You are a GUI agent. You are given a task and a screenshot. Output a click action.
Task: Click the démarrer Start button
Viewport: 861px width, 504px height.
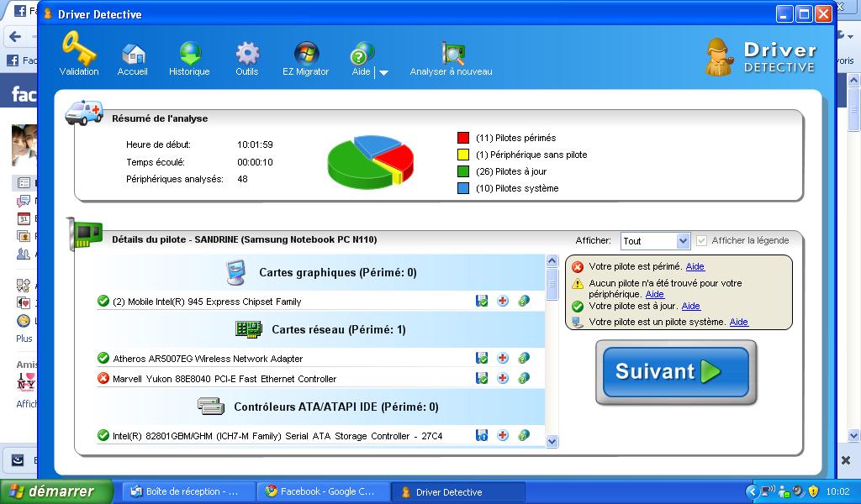click(x=56, y=491)
